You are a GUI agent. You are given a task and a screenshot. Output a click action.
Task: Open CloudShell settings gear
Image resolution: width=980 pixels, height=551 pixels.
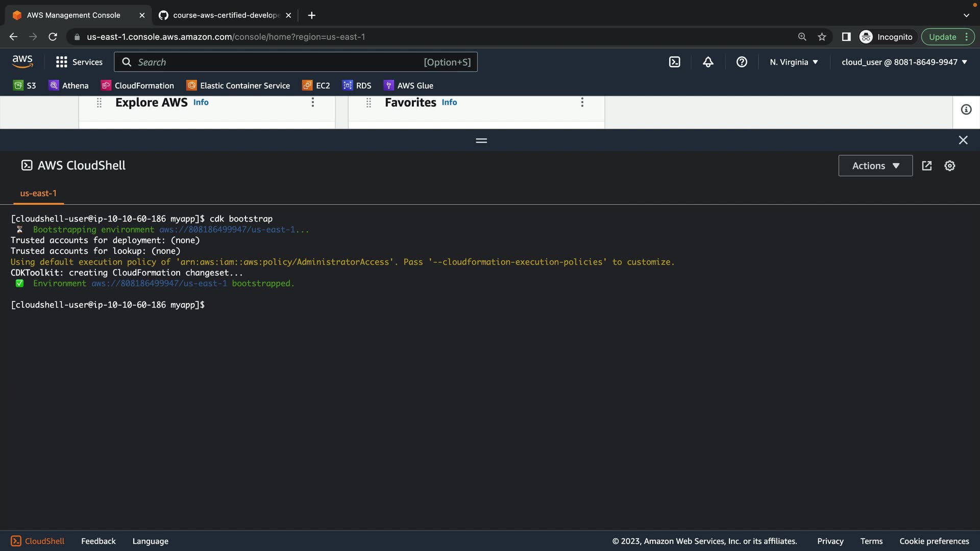coord(949,166)
